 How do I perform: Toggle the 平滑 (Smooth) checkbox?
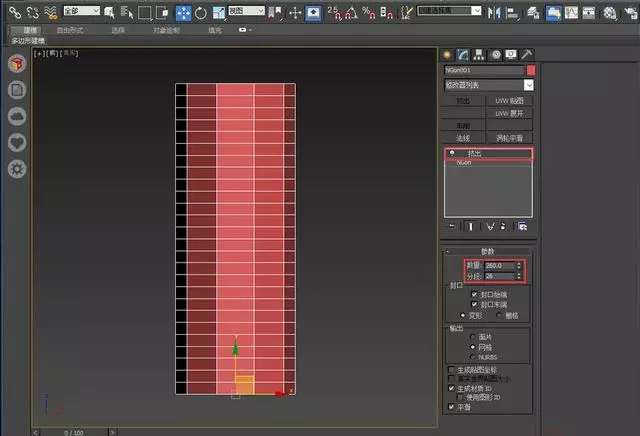[x=452, y=407]
